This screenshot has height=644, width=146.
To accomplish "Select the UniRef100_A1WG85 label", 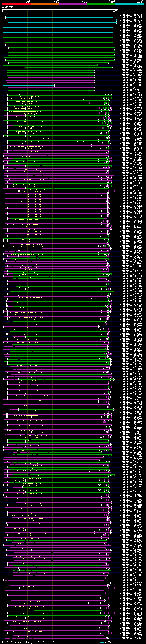I will [x=131, y=82].
